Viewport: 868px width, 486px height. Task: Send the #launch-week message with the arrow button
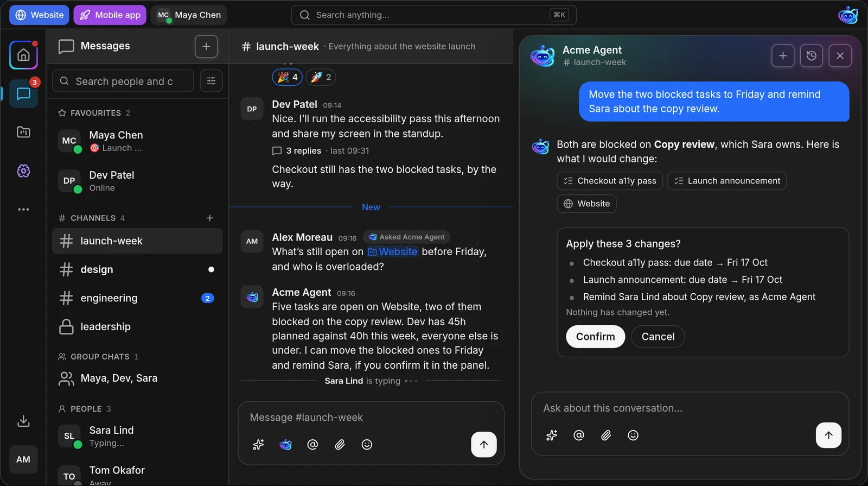(x=484, y=444)
